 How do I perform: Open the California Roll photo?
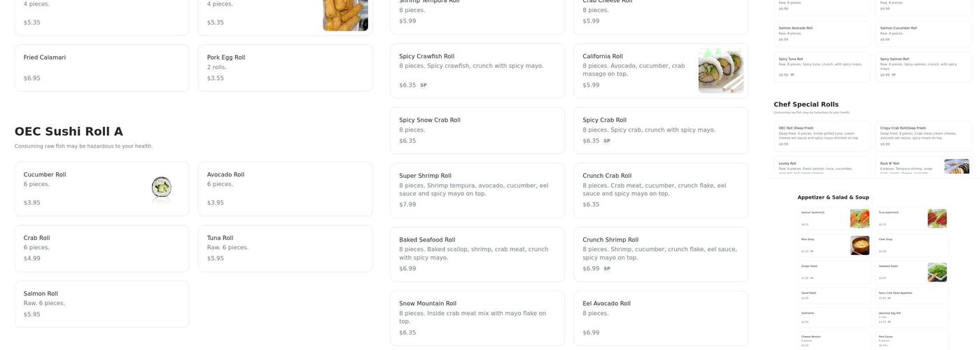point(721,71)
